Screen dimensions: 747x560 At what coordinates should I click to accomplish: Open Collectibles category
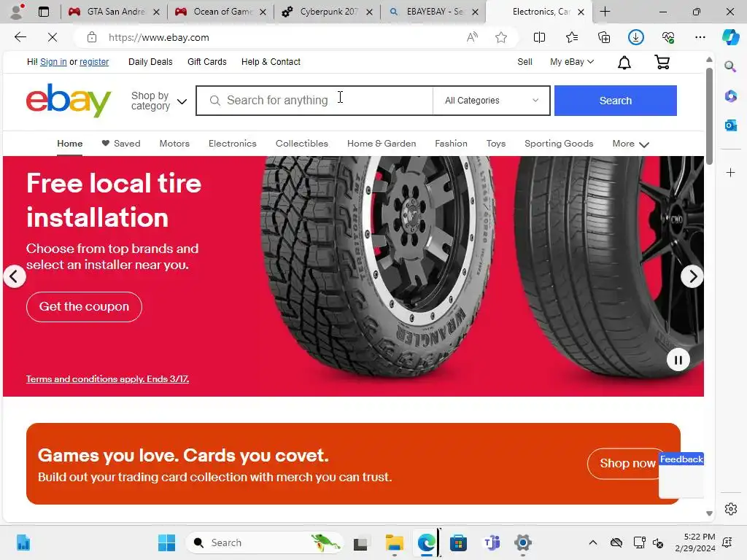pyautogui.click(x=301, y=144)
